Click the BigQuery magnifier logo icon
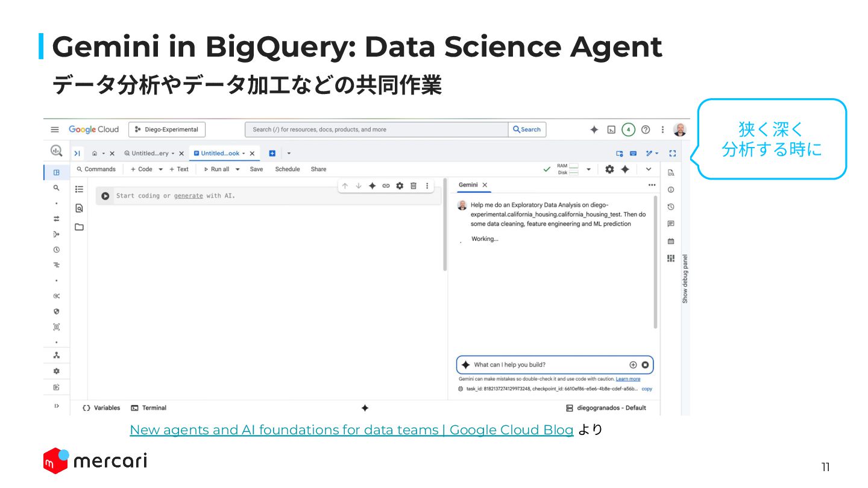 56,151
